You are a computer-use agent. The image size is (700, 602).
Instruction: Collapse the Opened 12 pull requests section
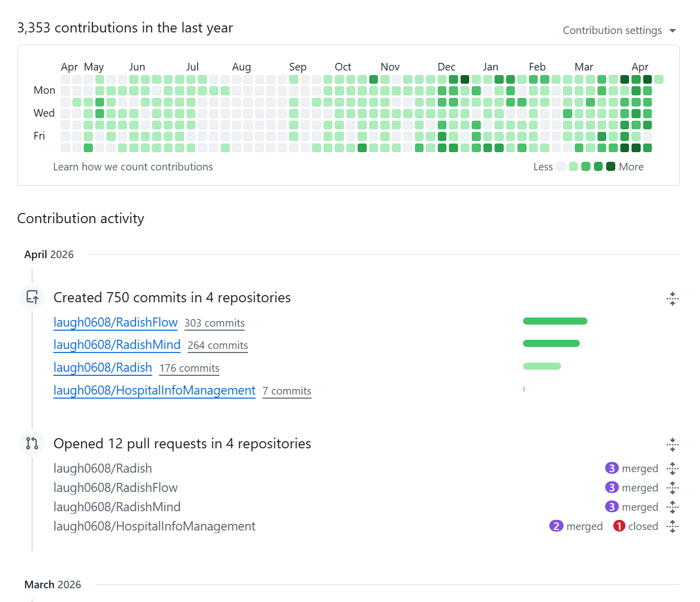(x=672, y=445)
